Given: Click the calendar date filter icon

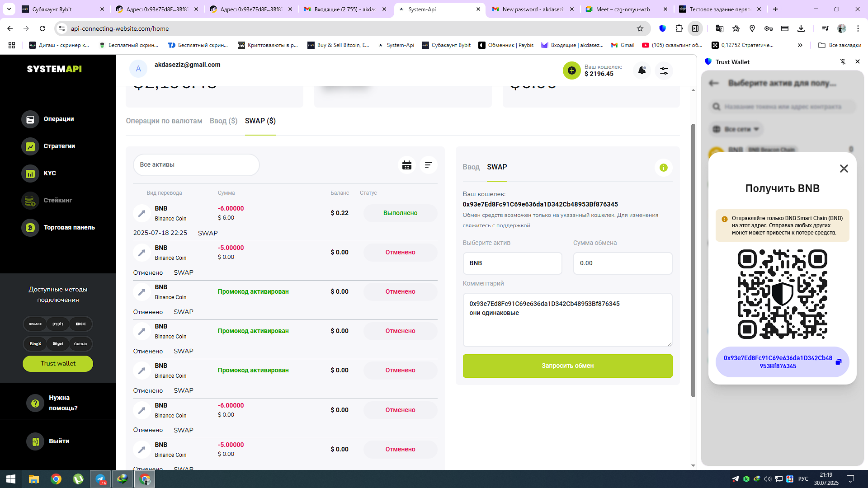Looking at the screenshot, I should [x=406, y=165].
